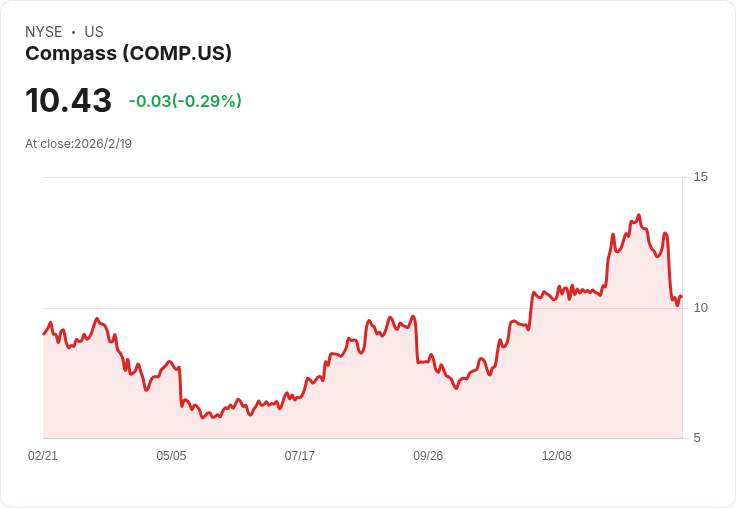The image size is (736, 508).
Task: Select the 05/05 date on x-axis
Action: 171,455
